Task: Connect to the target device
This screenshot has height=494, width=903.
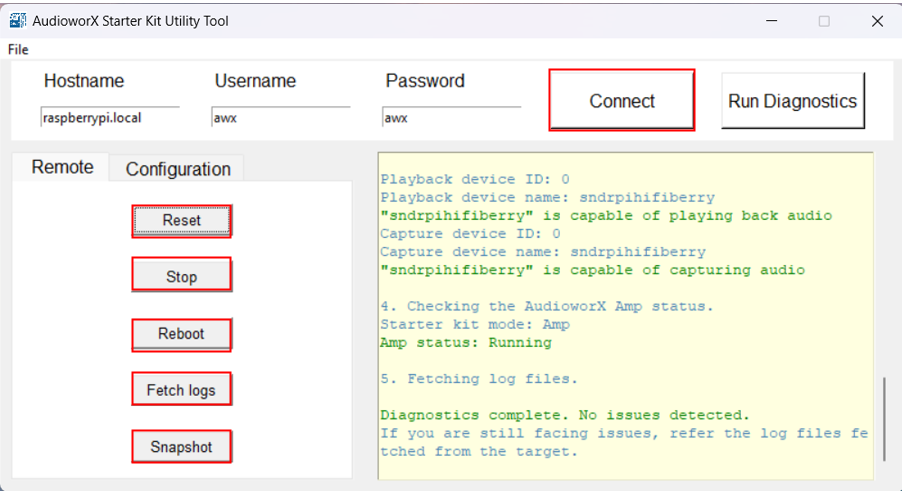Action: coord(622,101)
